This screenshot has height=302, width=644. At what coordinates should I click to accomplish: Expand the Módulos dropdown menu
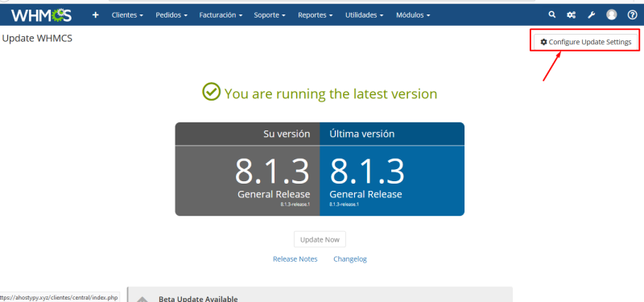(413, 15)
